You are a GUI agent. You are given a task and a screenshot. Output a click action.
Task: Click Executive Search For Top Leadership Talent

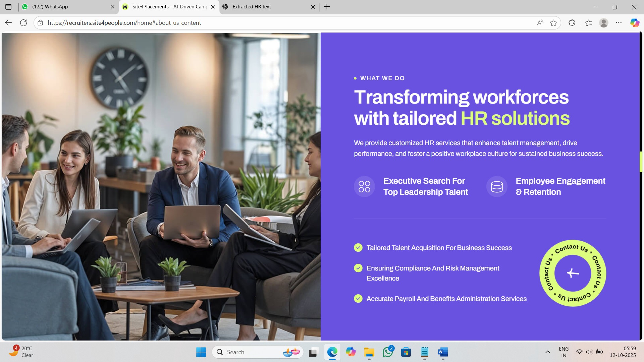pyautogui.click(x=425, y=186)
